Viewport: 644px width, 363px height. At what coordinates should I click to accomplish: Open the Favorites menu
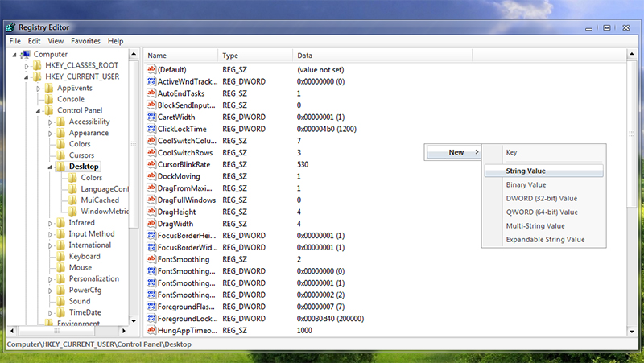click(x=85, y=41)
